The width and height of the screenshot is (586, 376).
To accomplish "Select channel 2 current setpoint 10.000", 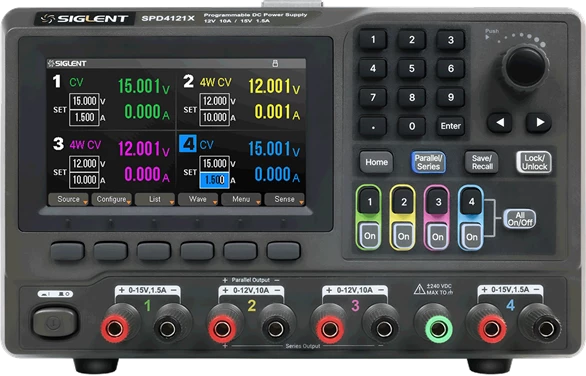I will coord(215,117).
